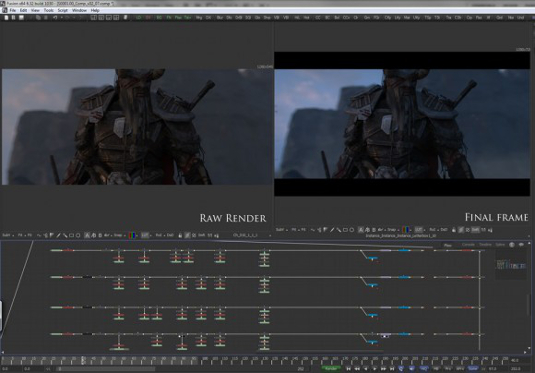Click the flow navigator thumbnail

[510, 265]
